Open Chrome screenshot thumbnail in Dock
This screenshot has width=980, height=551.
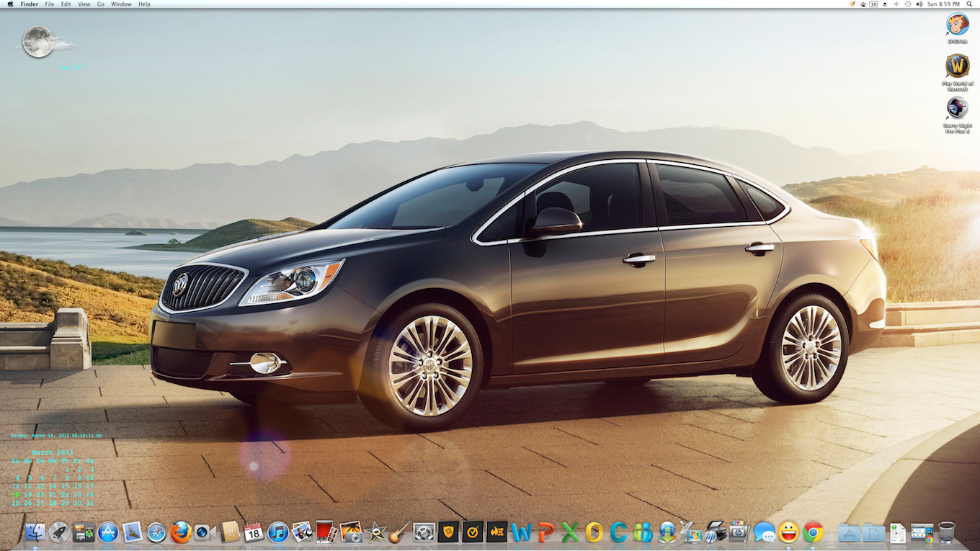click(922, 532)
